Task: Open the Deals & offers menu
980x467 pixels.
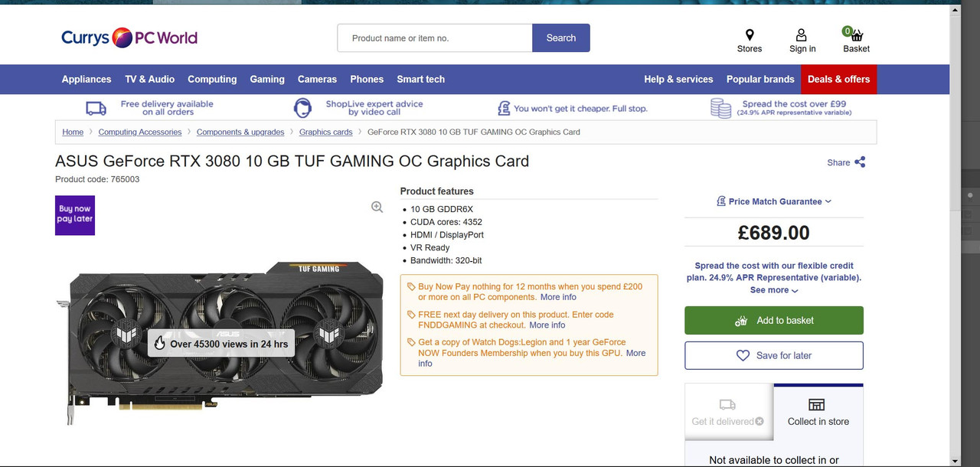Action: 838,79
